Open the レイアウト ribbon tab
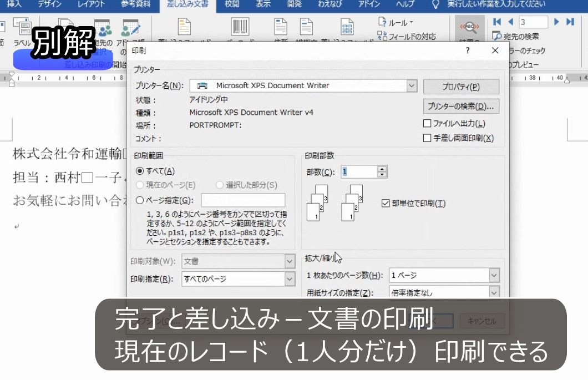Screen dimensions: 588x380 (91, 4)
